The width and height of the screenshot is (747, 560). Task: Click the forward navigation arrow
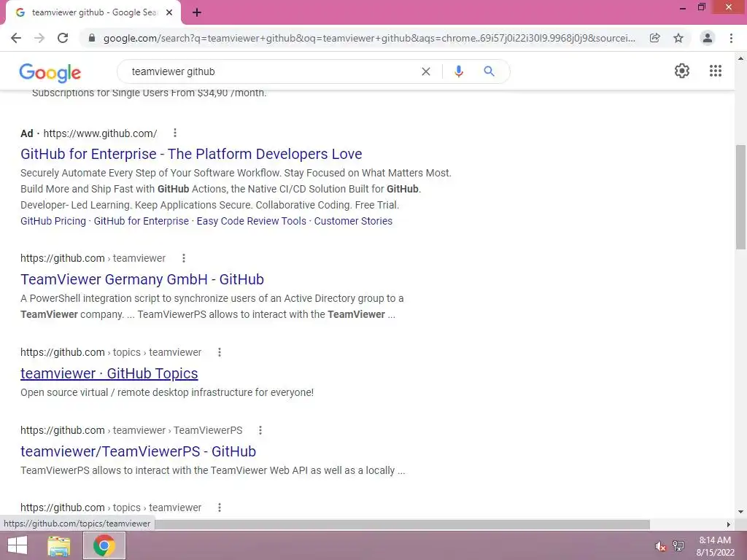click(x=39, y=38)
